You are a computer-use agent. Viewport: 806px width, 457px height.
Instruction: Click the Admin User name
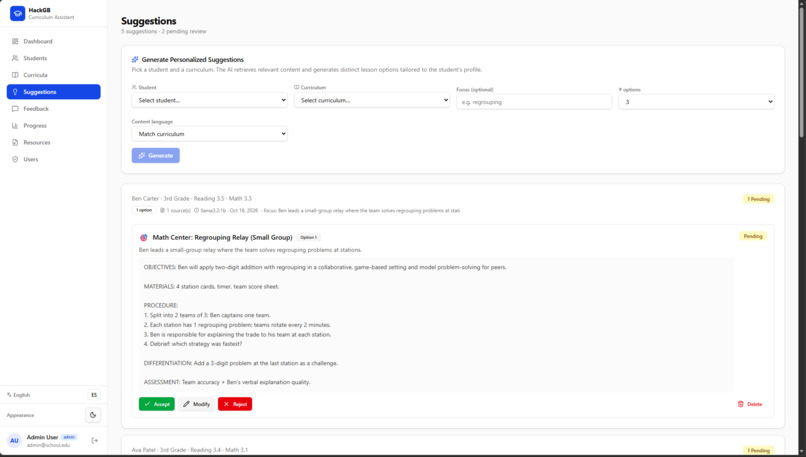(x=42, y=437)
